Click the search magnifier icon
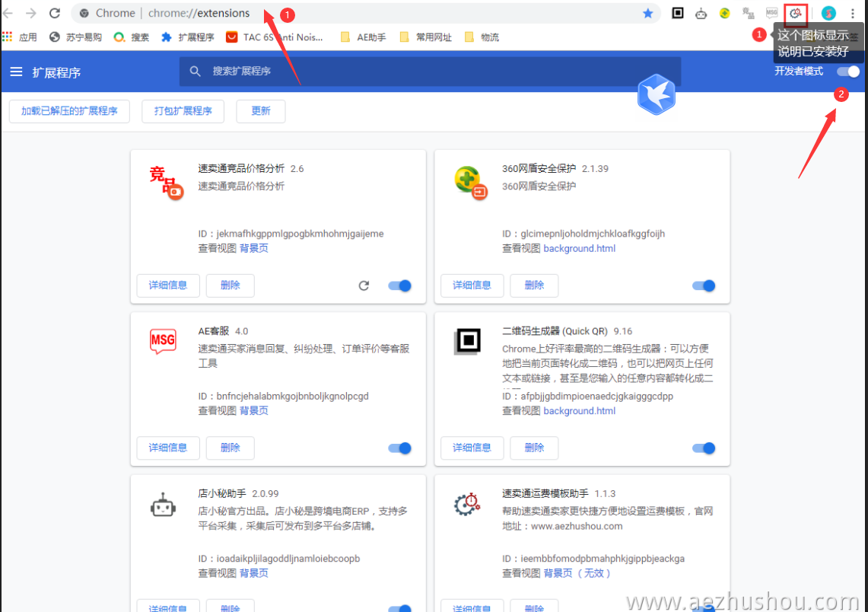 (195, 72)
